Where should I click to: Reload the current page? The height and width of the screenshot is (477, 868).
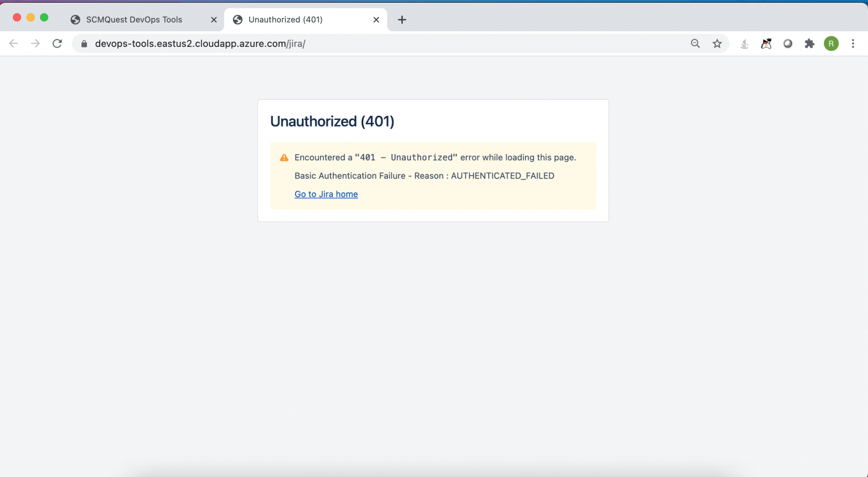[57, 44]
